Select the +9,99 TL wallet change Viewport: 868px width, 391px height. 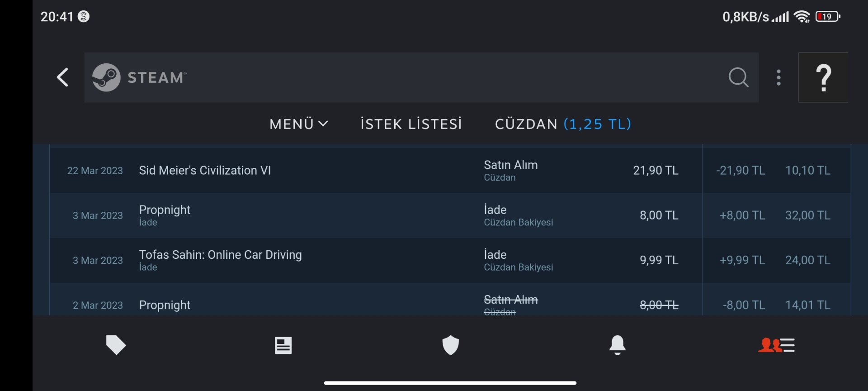click(742, 260)
